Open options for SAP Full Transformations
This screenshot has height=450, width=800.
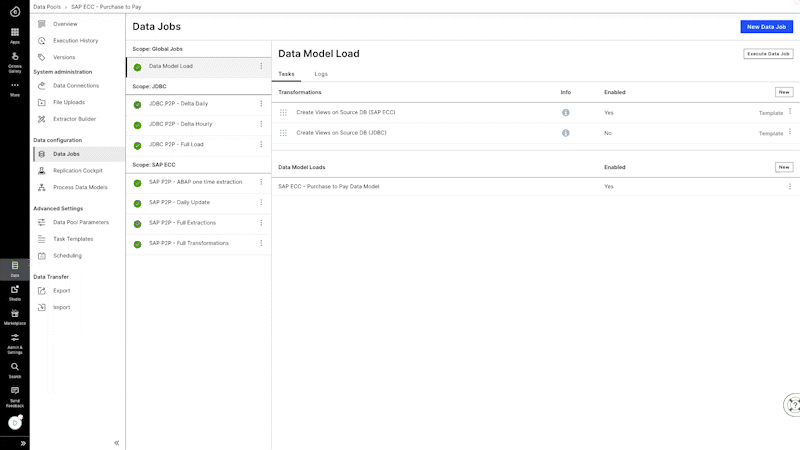tap(261, 243)
